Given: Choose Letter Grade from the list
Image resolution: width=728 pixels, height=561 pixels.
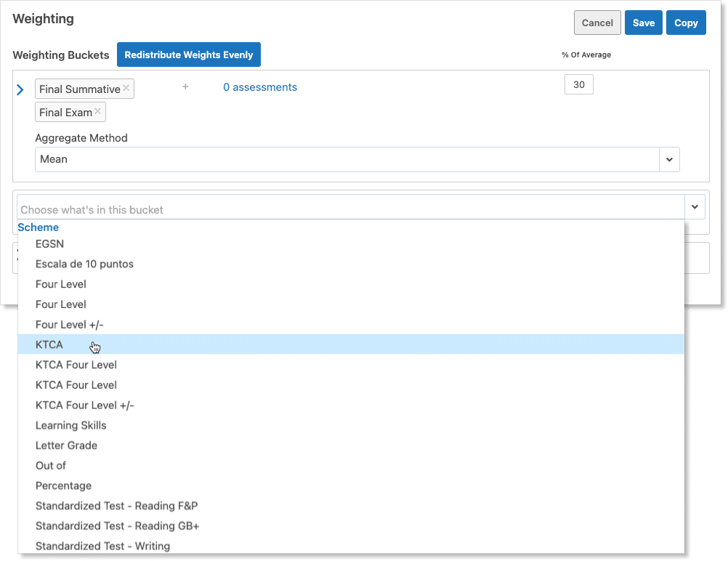Looking at the screenshot, I should (66, 445).
